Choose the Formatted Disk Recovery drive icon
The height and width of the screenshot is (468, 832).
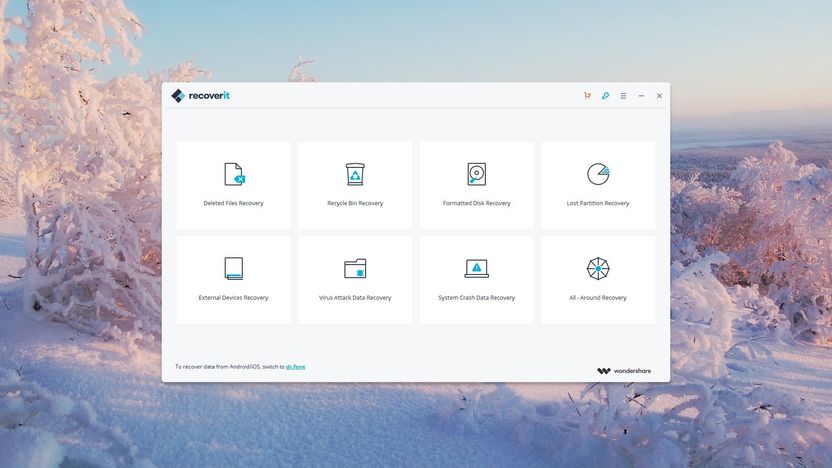coord(476,174)
